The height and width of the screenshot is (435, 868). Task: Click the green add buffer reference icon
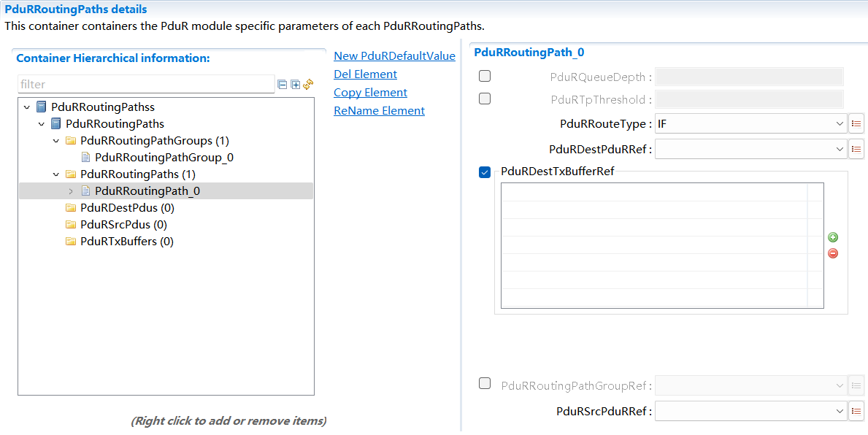pos(832,237)
